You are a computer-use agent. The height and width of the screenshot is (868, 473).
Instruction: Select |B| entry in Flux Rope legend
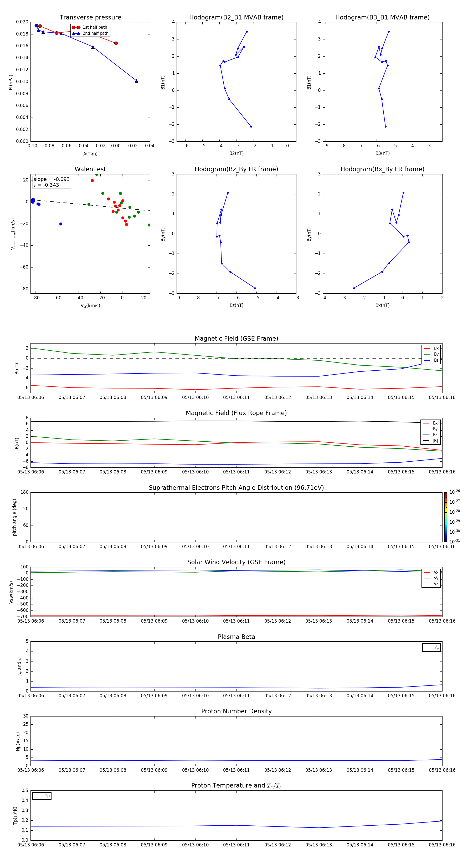click(431, 441)
